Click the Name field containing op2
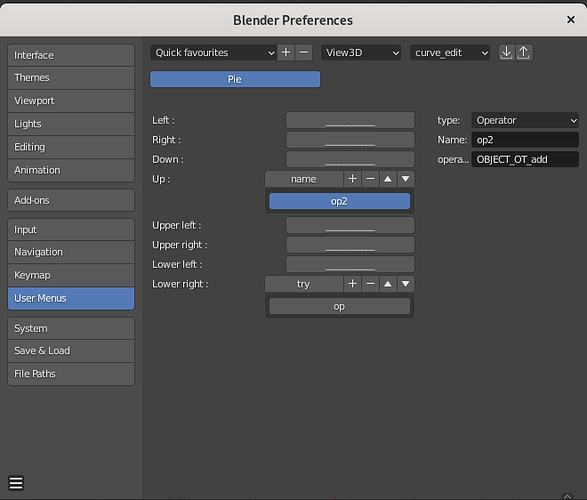The height and width of the screenshot is (500, 587). (x=525, y=140)
